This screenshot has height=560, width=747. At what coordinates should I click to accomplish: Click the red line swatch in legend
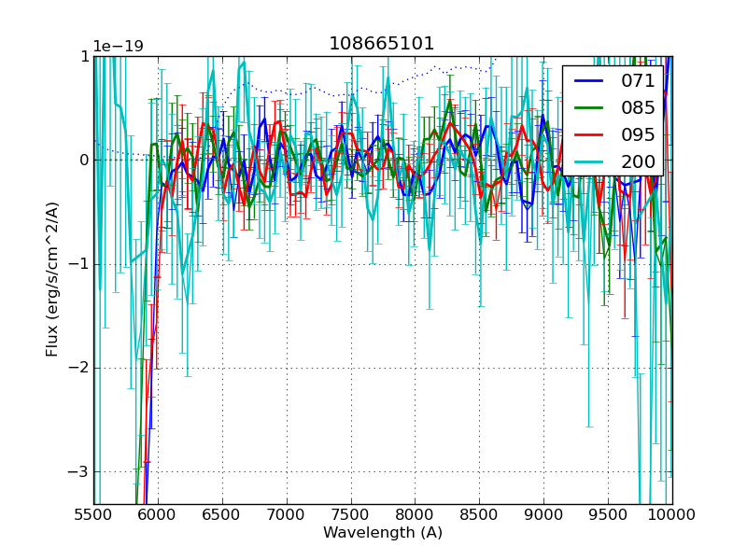[587, 134]
